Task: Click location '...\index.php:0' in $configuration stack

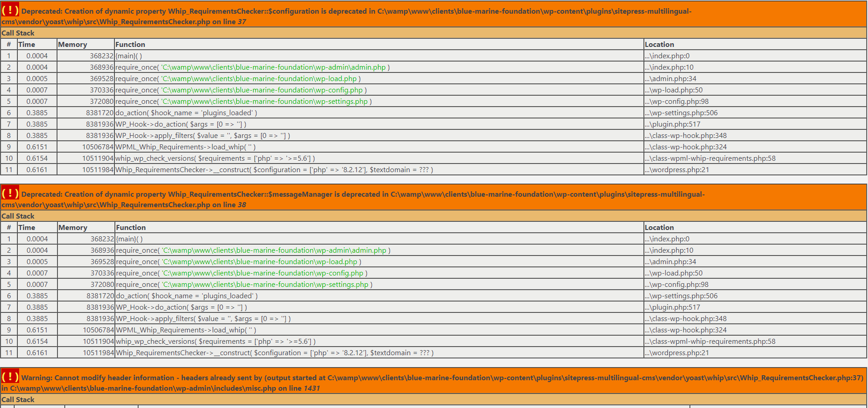Action: tap(667, 56)
